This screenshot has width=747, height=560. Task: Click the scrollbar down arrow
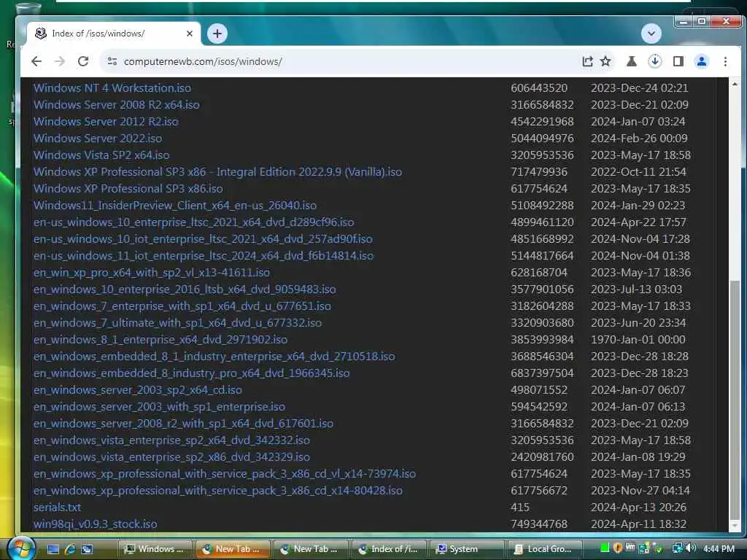coord(734,526)
